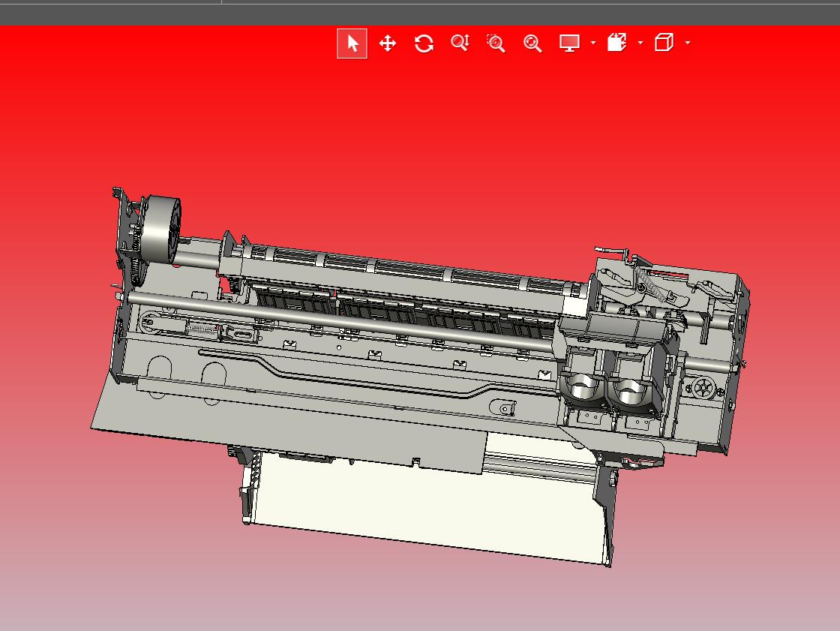The height and width of the screenshot is (631, 840).
Task: Click the zoom to fit tool
Action: click(532, 44)
